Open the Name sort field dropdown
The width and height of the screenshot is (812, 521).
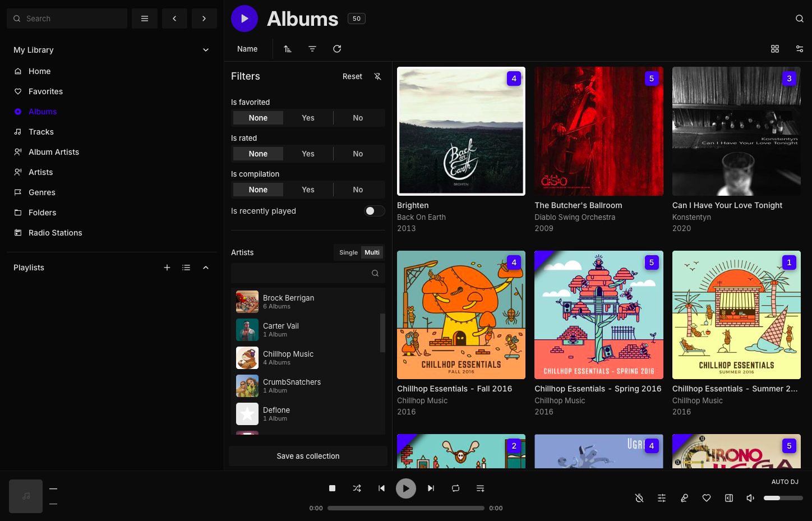point(247,49)
